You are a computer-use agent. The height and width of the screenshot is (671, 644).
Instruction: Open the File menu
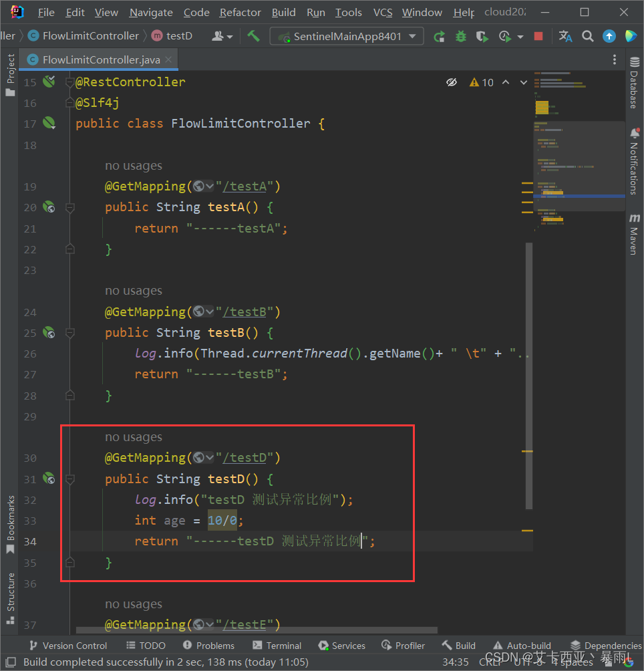coord(46,13)
